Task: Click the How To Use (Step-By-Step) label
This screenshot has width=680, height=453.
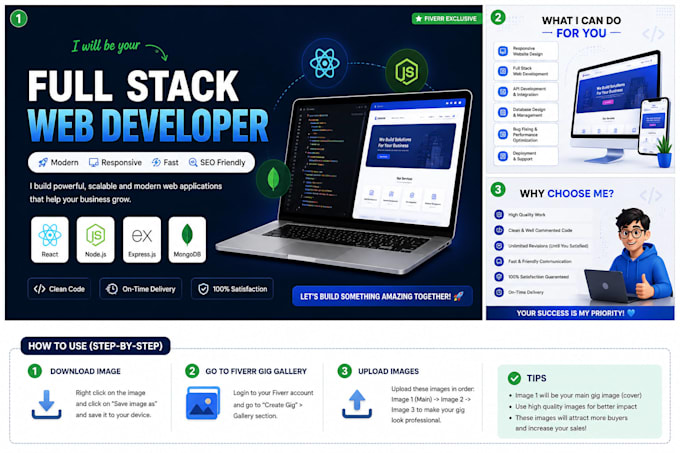Action: 95,346
